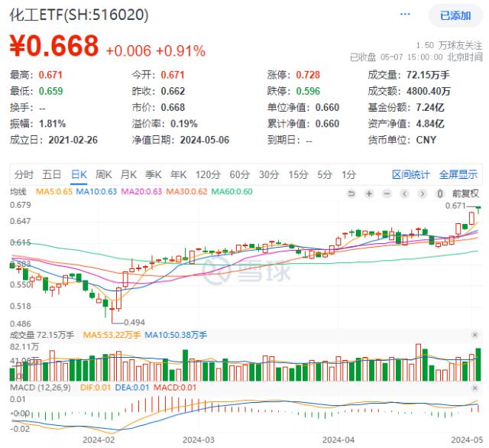Zoom in chart with the plus icon
This screenshot has width=489, height=448.
click(x=369, y=193)
